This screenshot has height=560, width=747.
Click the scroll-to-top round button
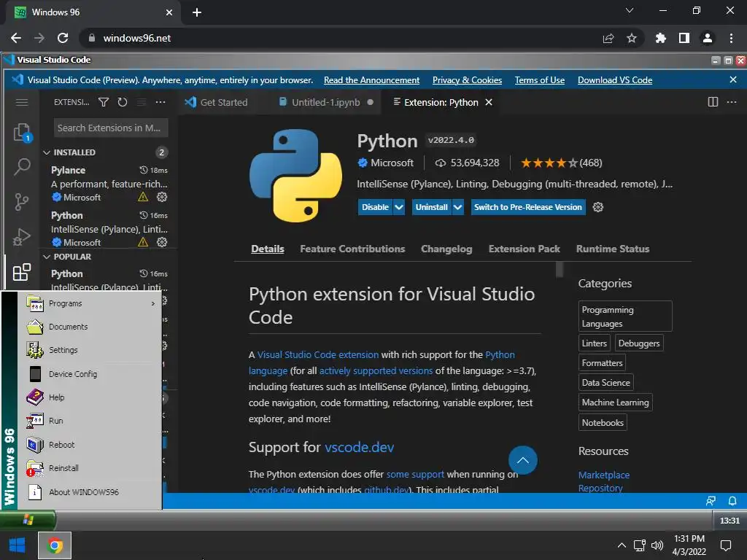click(522, 460)
